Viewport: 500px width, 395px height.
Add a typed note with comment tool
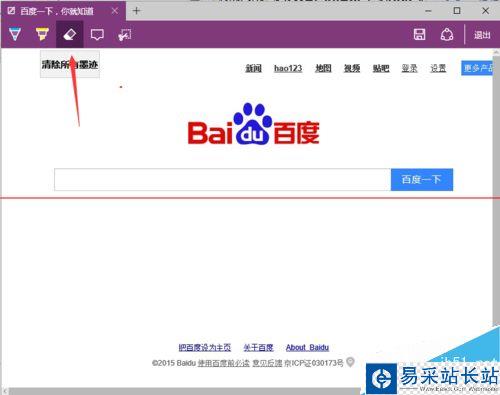(x=97, y=35)
